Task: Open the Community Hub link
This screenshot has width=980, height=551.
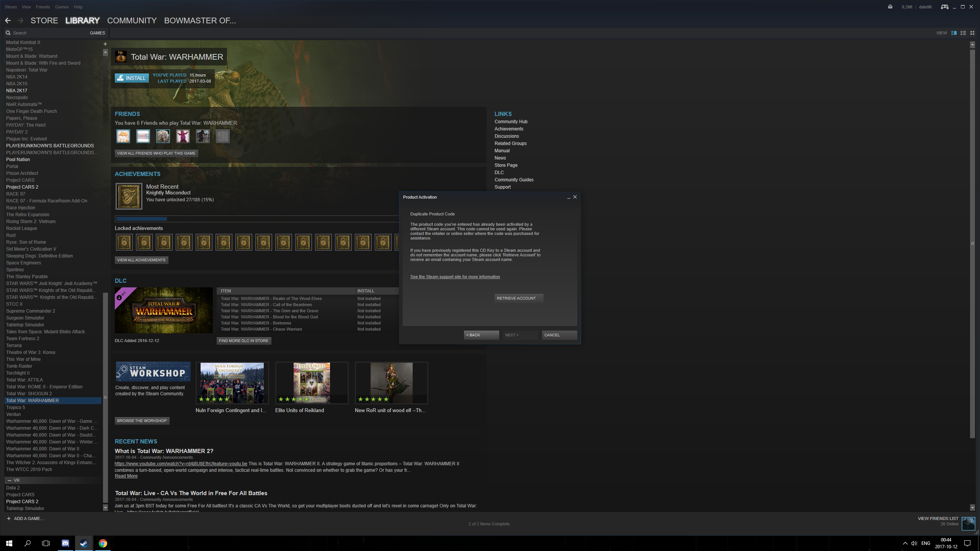Action: (511, 122)
